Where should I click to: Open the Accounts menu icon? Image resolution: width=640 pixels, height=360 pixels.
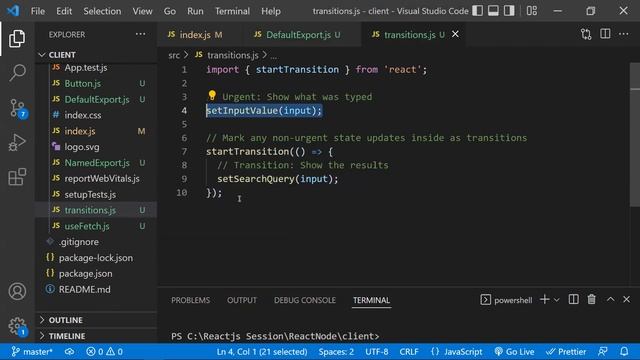pos(17,291)
